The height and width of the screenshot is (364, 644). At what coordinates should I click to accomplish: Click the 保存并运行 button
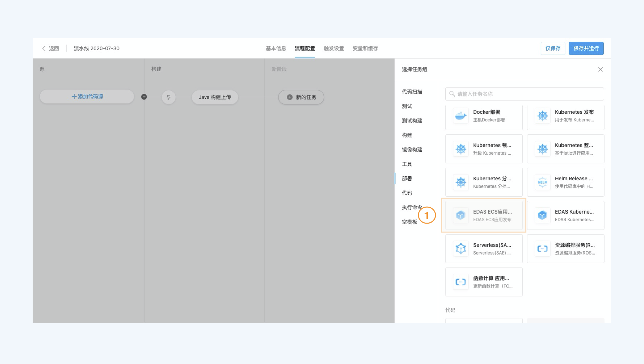pyautogui.click(x=586, y=48)
